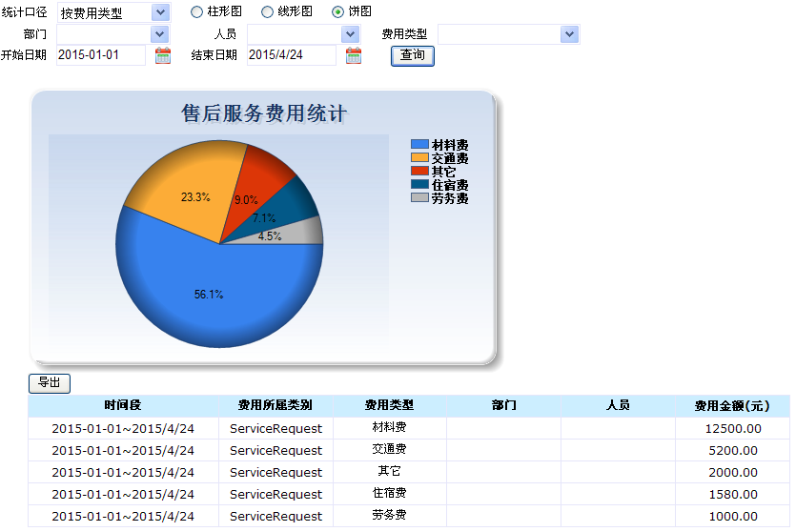Click the 费用类型 column header
The width and height of the screenshot is (796, 532).
click(389, 405)
